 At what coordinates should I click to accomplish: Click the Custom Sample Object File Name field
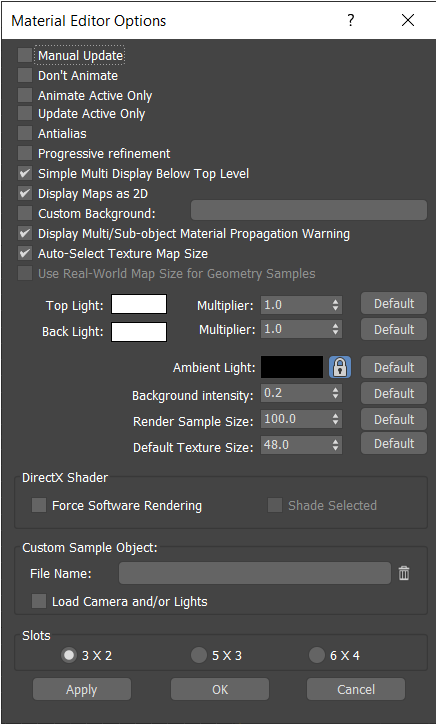(x=255, y=573)
